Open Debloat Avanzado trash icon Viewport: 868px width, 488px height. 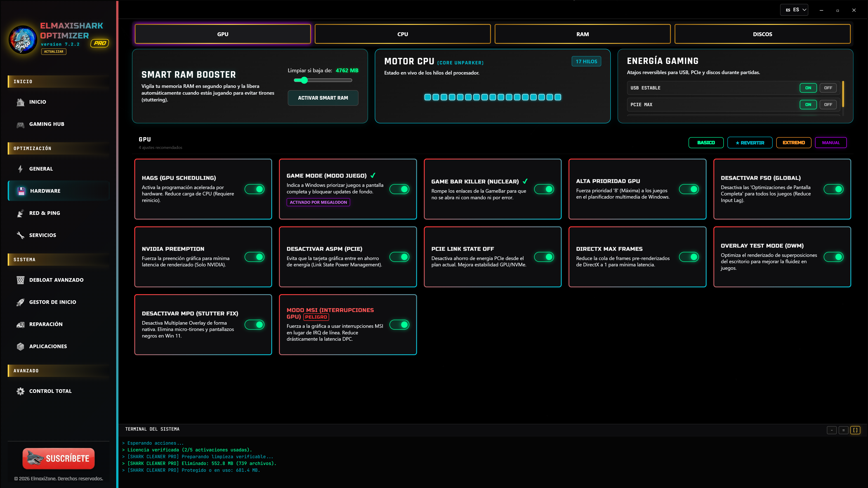tap(21, 280)
